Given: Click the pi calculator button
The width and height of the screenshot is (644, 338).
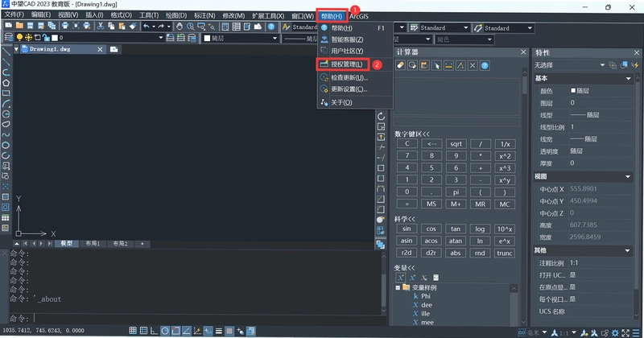Looking at the screenshot, I should (x=456, y=192).
